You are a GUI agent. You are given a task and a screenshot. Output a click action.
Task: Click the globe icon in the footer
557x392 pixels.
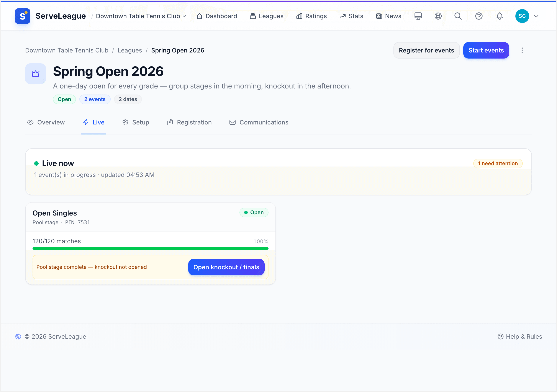point(18,336)
